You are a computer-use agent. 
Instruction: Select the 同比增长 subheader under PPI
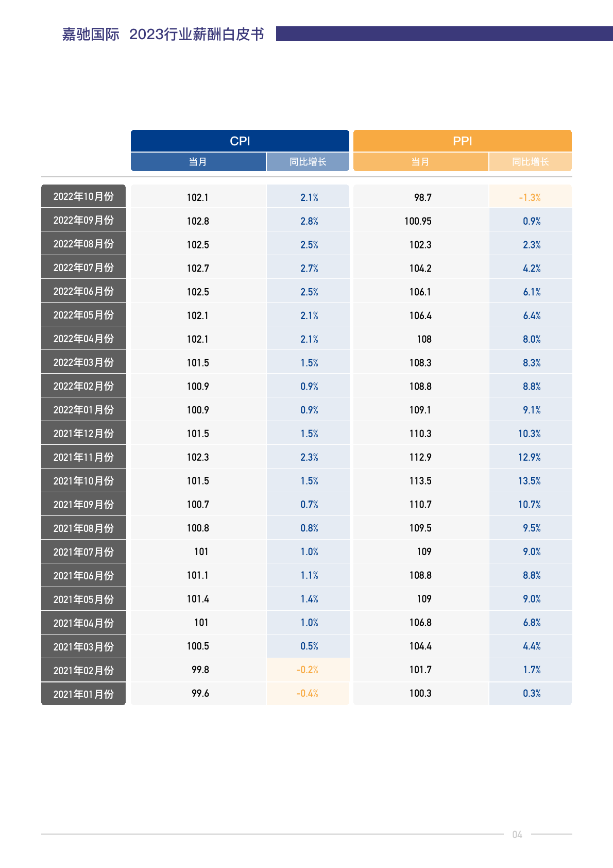coord(530,162)
